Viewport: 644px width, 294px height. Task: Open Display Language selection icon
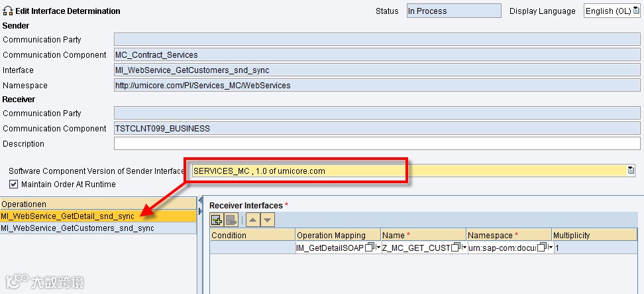click(636, 11)
